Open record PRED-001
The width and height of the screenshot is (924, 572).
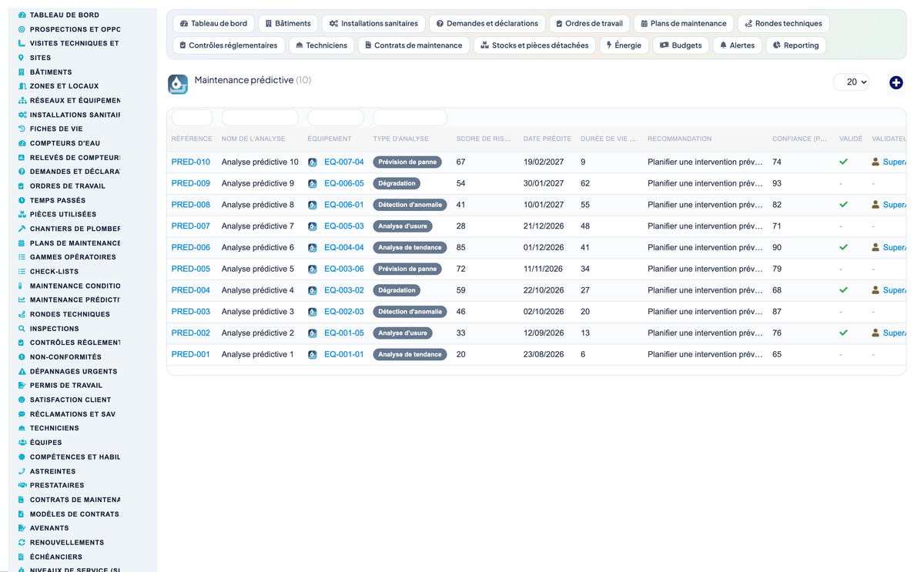(x=191, y=354)
